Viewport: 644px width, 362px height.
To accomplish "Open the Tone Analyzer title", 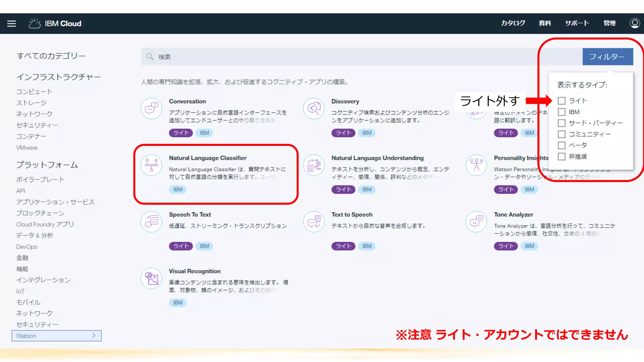I will 514,215.
